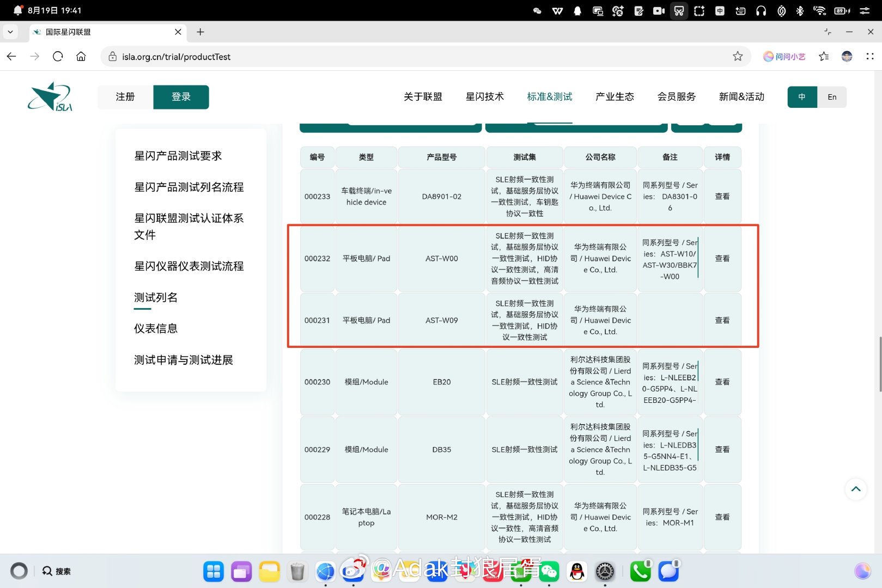Open Wi-Fi settings from the status bar
882x588 pixels.
pos(819,10)
